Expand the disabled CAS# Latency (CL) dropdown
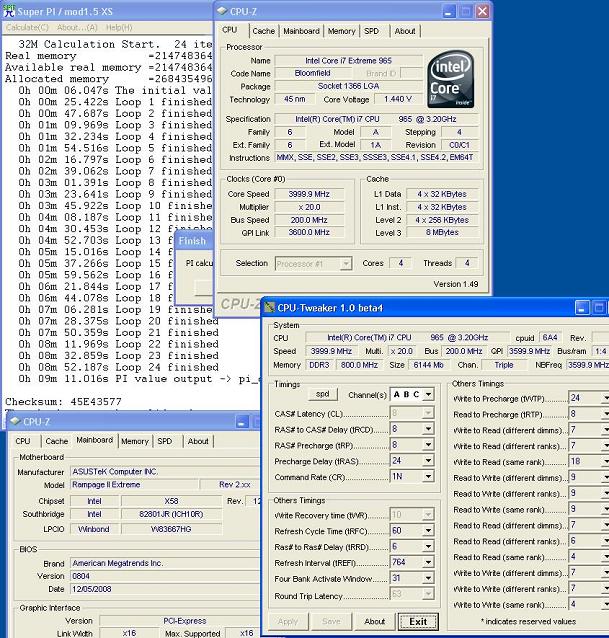609x638 pixels. pyautogui.click(x=428, y=413)
